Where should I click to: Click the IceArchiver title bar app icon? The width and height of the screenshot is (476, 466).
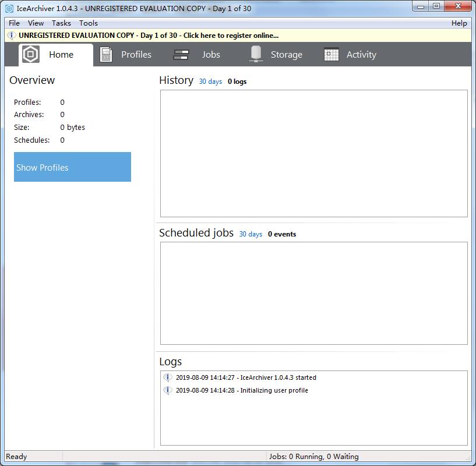(x=9, y=9)
